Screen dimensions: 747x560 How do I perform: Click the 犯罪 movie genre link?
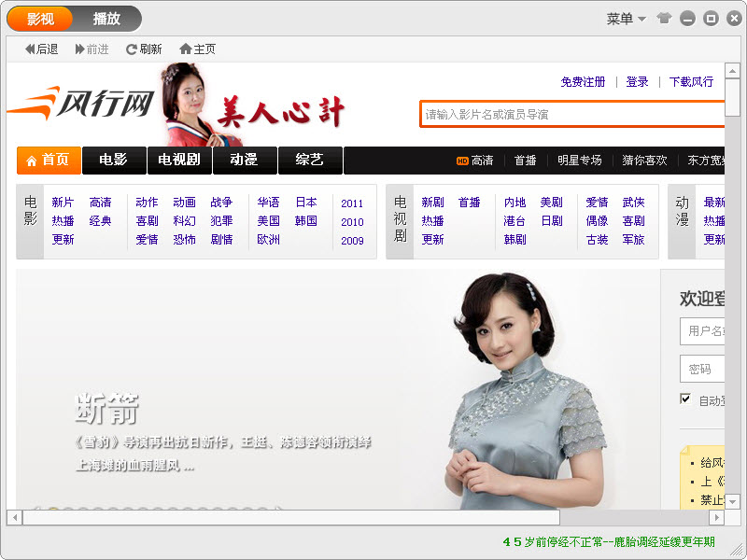(221, 221)
